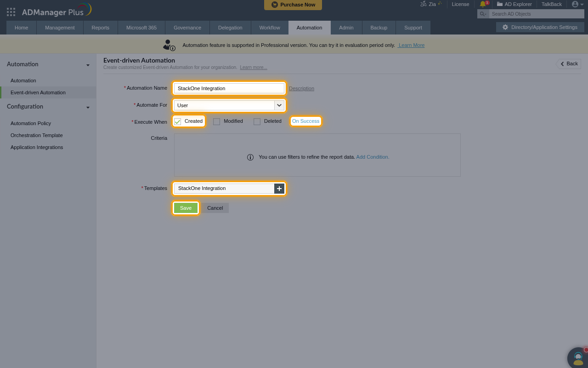Click the Description link
The height and width of the screenshot is (368, 588).
tap(301, 88)
